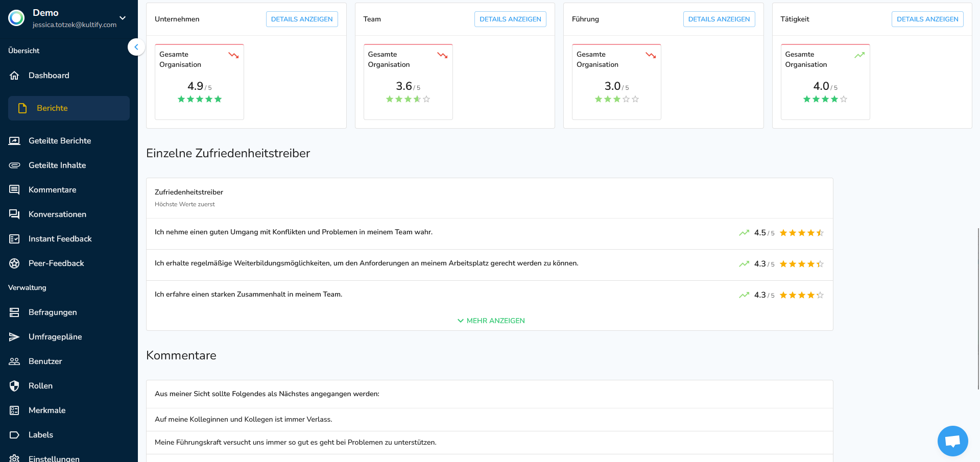Screen dimensions: 980x462
Task: Select the Umfragepläne paper plane icon
Action: (x=14, y=337)
